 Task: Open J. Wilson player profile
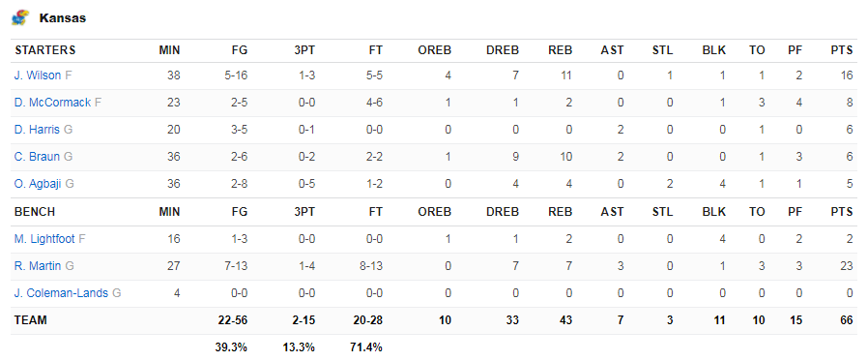(38, 75)
